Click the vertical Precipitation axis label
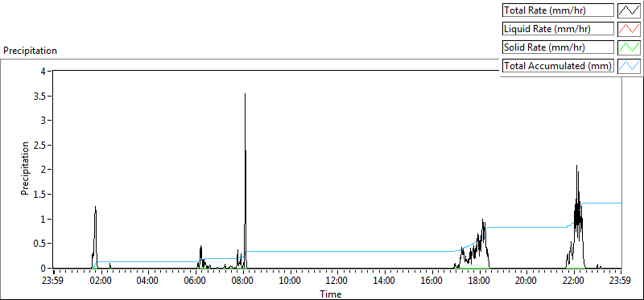 pyautogui.click(x=25, y=168)
